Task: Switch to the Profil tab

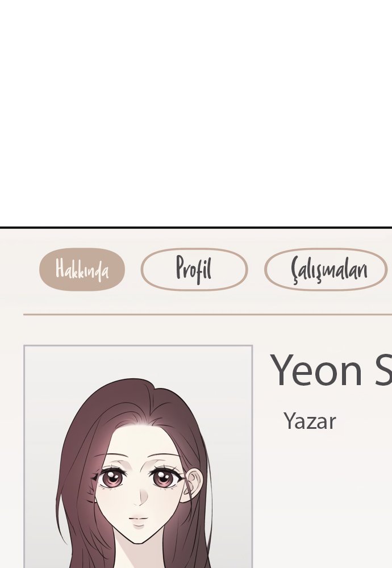Action: [x=194, y=269]
